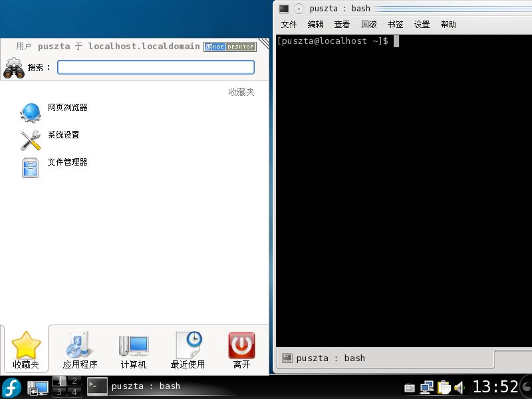532x399 pixels.
Task: Click the 13:52 panel clock
Action: coord(495,386)
